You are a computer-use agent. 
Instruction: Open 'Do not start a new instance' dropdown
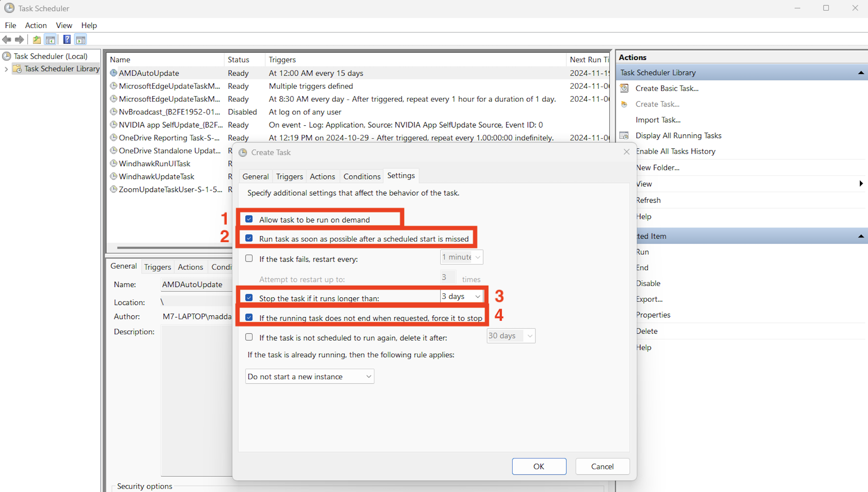click(x=310, y=376)
